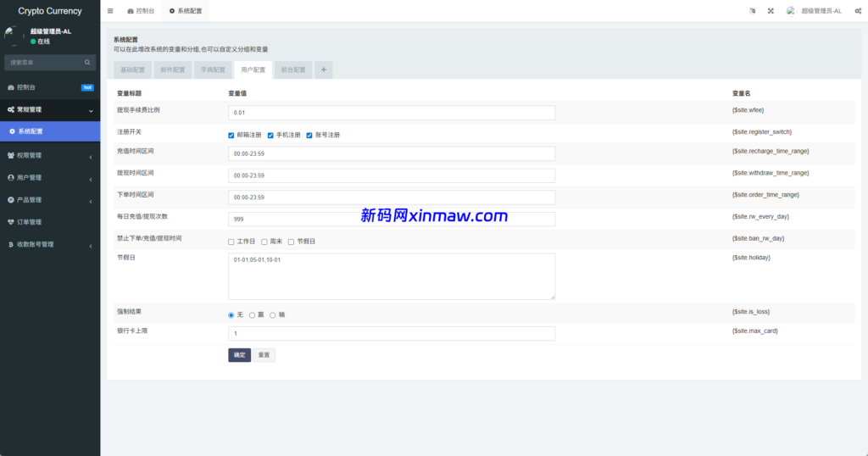This screenshot has width=868, height=456.
Task: Click the gear icon beside sidebar 系统配置
Action: (12, 131)
